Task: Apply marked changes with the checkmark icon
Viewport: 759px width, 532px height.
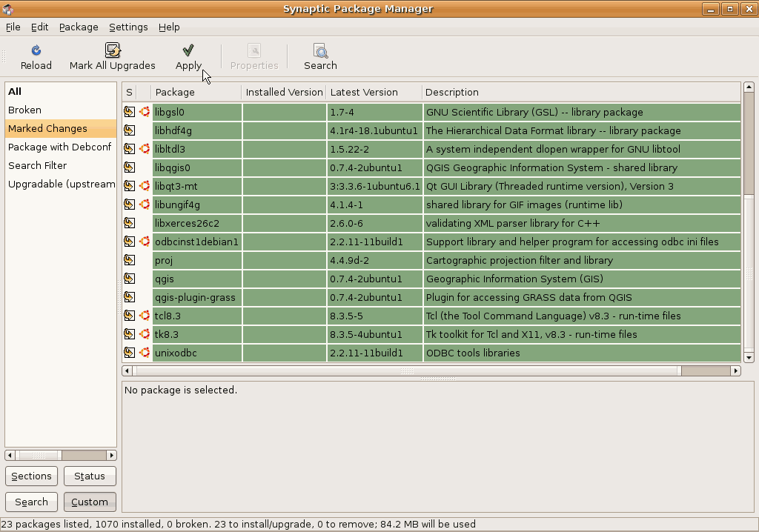Action: (188, 50)
